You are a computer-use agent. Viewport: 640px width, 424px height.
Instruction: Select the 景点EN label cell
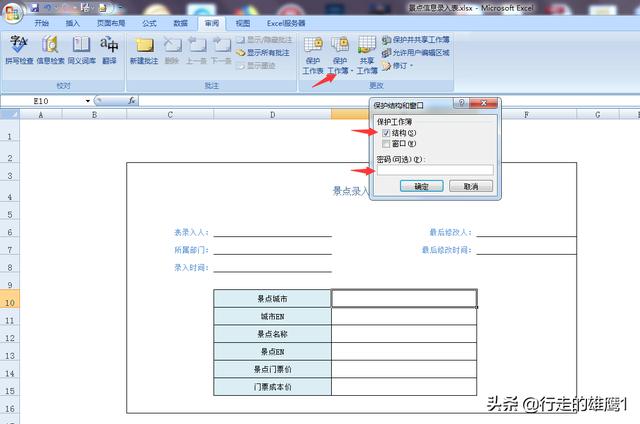coord(272,352)
